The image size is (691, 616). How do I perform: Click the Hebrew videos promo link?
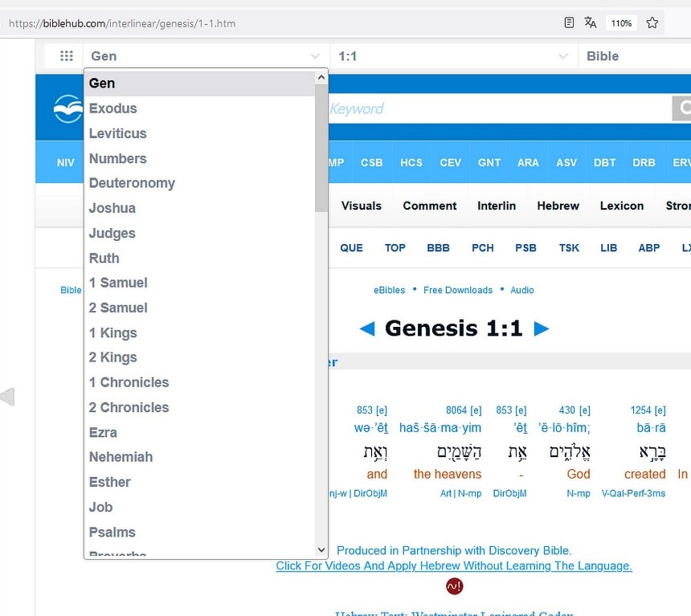pyautogui.click(x=454, y=565)
